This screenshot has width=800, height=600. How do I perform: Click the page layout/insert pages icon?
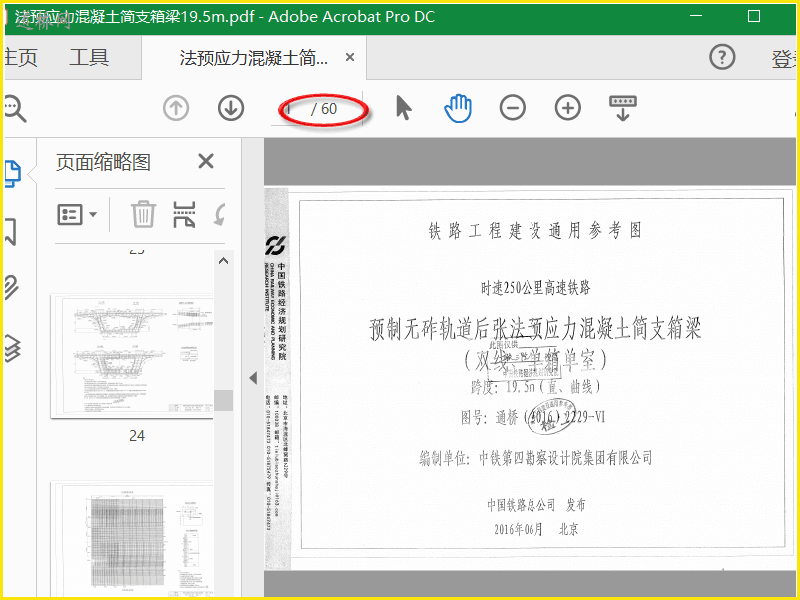pos(184,214)
